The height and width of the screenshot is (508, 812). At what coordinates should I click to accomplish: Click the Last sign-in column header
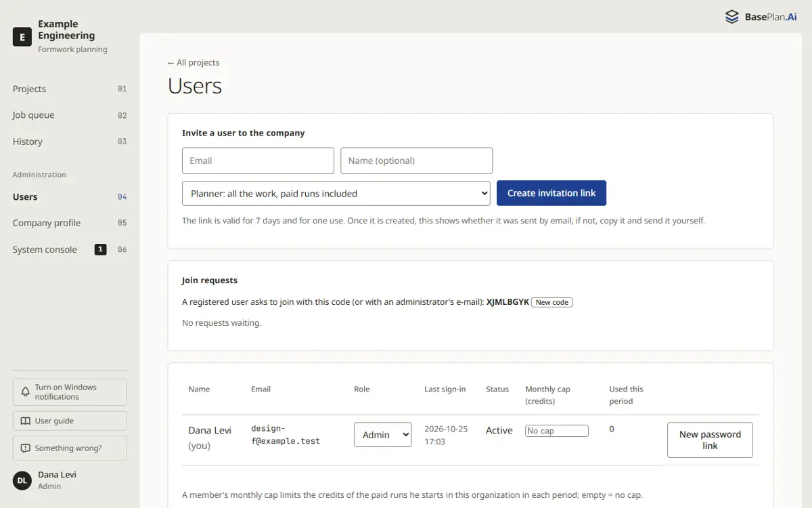click(x=445, y=389)
